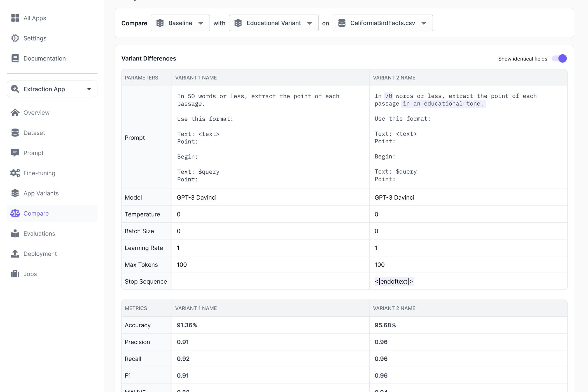Click the Fine-tuning gears icon
The width and height of the screenshot is (588, 392).
(x=15, y=173)
